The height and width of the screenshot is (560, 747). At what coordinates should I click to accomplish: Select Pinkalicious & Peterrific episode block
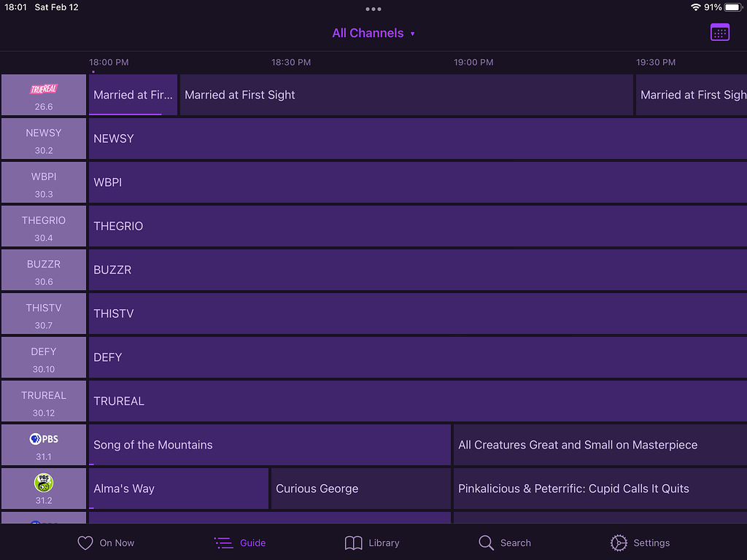(x=598, y=489)
